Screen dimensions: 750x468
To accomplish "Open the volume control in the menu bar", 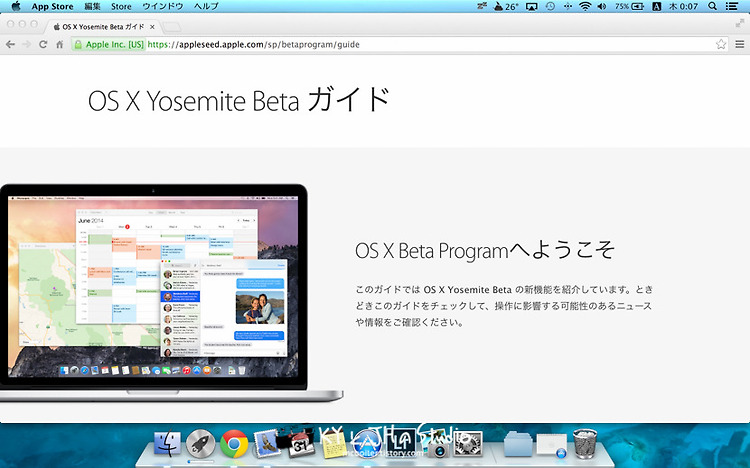I will tap(602, 6).
